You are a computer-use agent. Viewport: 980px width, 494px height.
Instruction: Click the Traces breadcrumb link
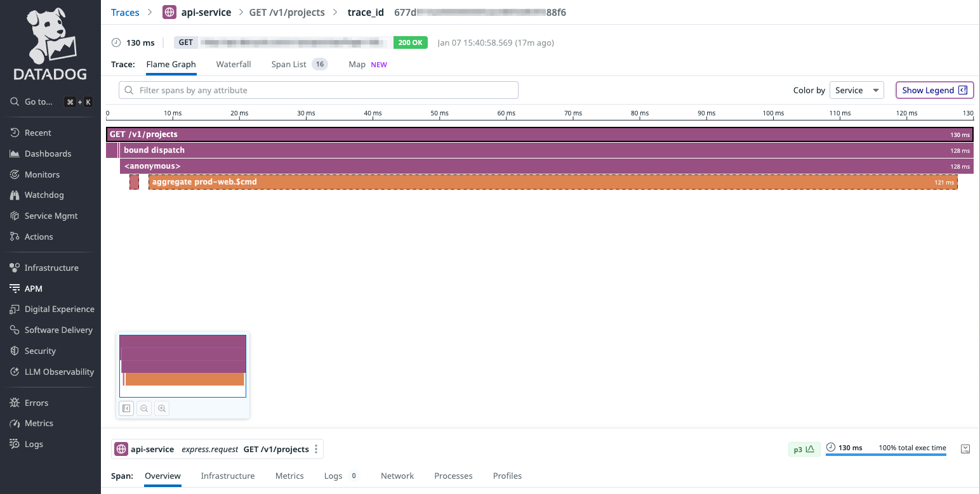coord(125,12)
